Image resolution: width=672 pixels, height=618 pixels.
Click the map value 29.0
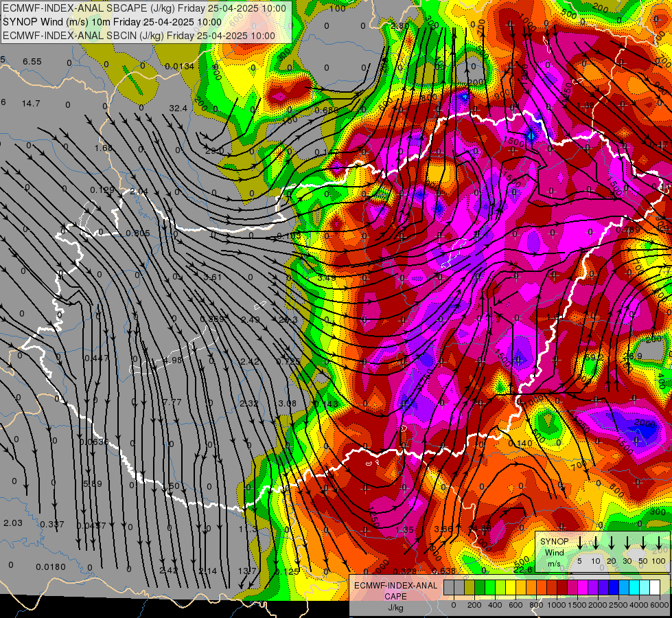click(x=215, y=151)
